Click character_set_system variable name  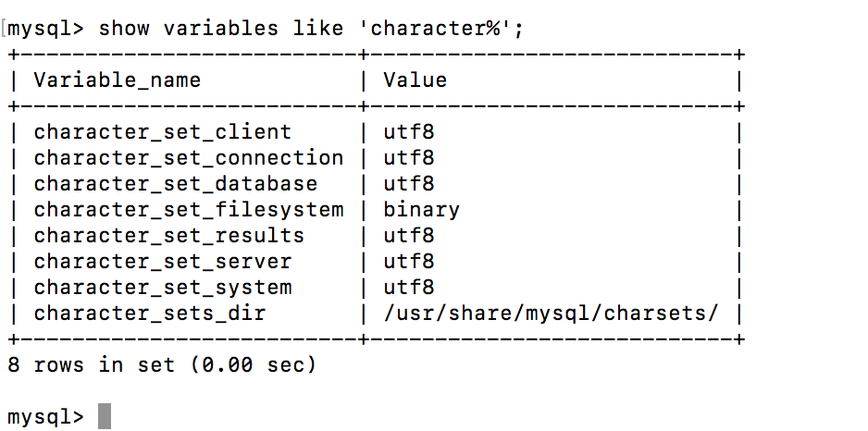(x=162, y=288)
